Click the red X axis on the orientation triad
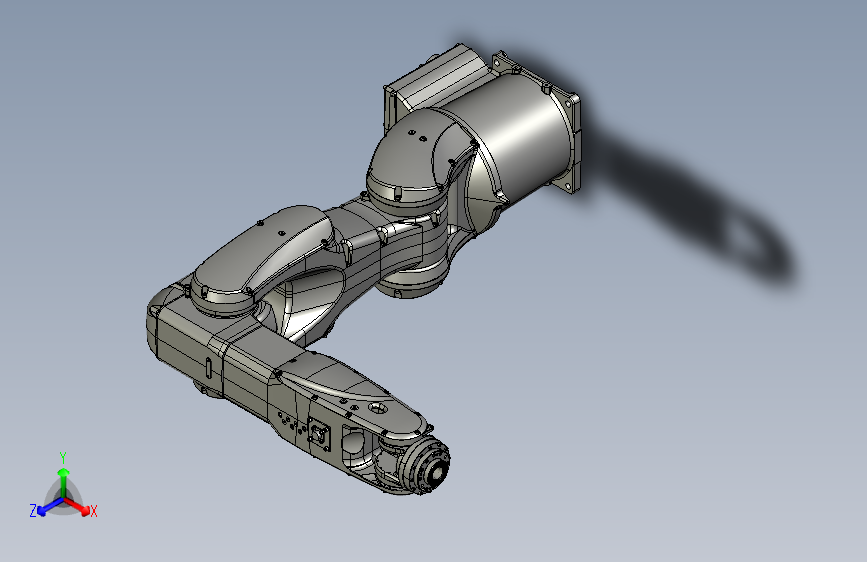Image resolution: width=867 pixels, height=562 pixels. [77, 505]
